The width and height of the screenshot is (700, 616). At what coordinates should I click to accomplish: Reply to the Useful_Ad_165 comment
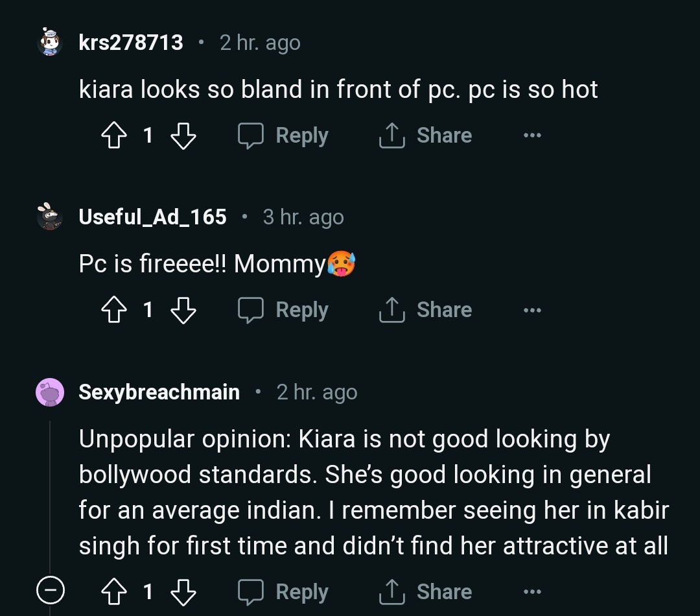coord(283,310)
